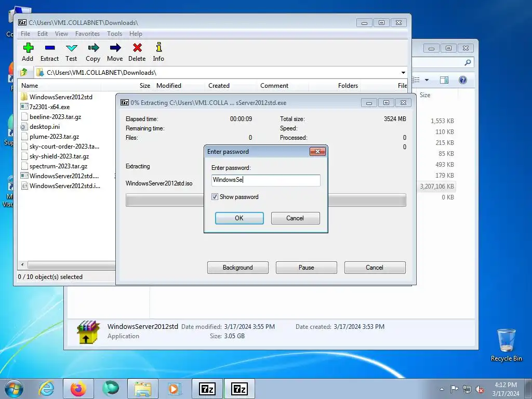The image size is (532, 399).
Task: Pause the extraction
Action: tap(306, 268)
